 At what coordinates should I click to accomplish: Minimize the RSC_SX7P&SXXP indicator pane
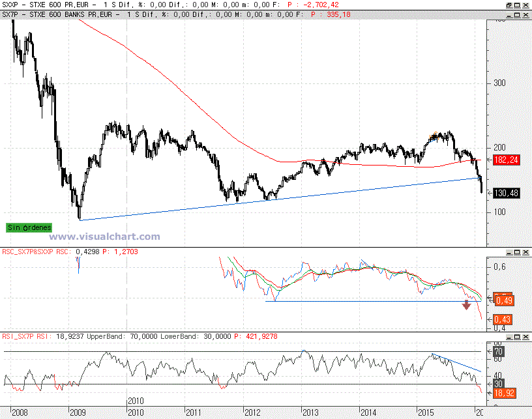click(509, 252)
